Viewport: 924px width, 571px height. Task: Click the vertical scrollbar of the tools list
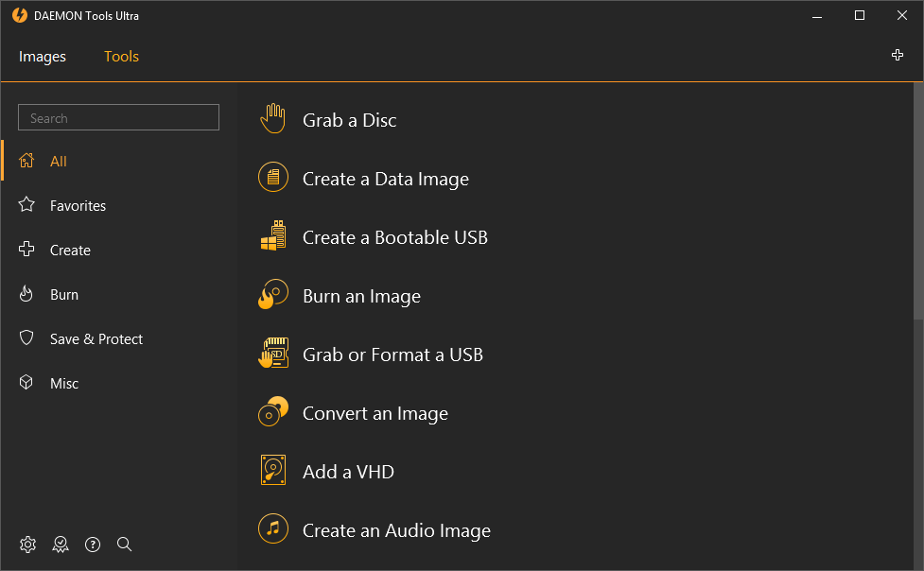tap(918, 200)
